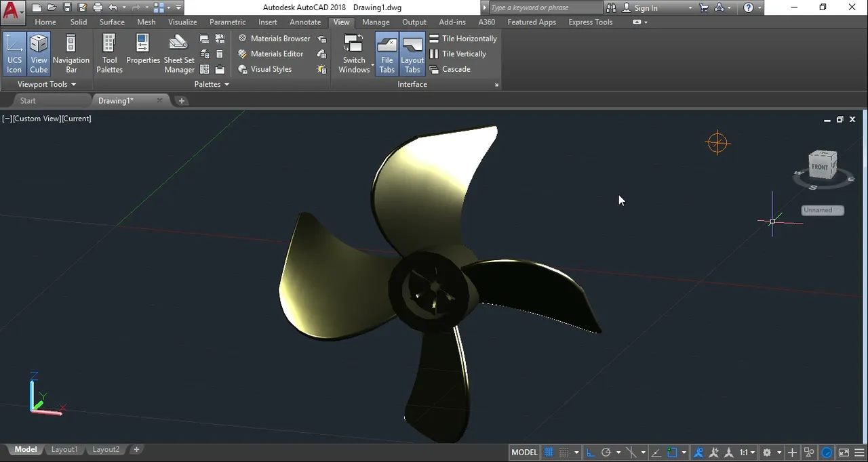Click the Open file folder icon
868x462 pixels.
pos(52,8)
